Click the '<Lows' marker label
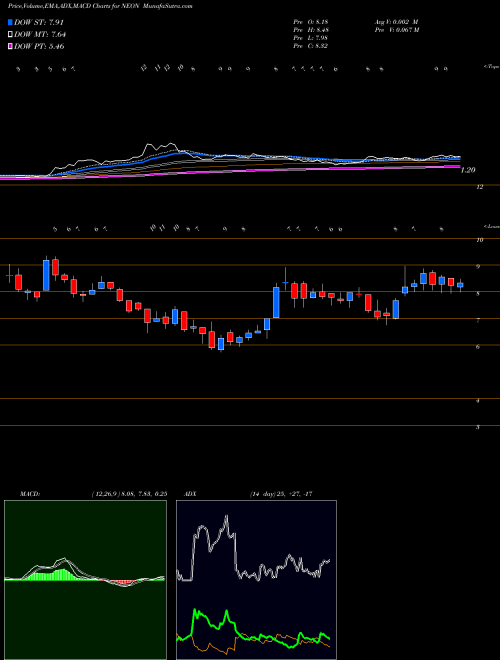The width and height of the screenshot is (500, 660). coord(492,226)
